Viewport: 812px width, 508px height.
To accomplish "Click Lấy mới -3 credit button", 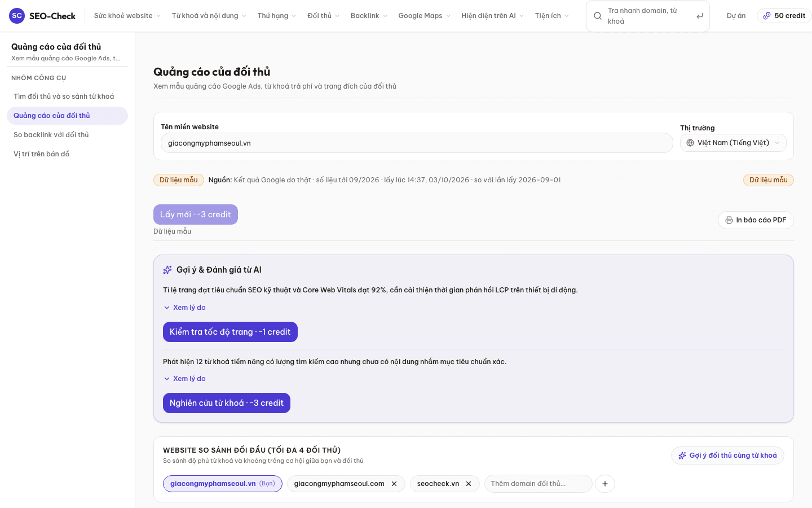I will point(196,214).
